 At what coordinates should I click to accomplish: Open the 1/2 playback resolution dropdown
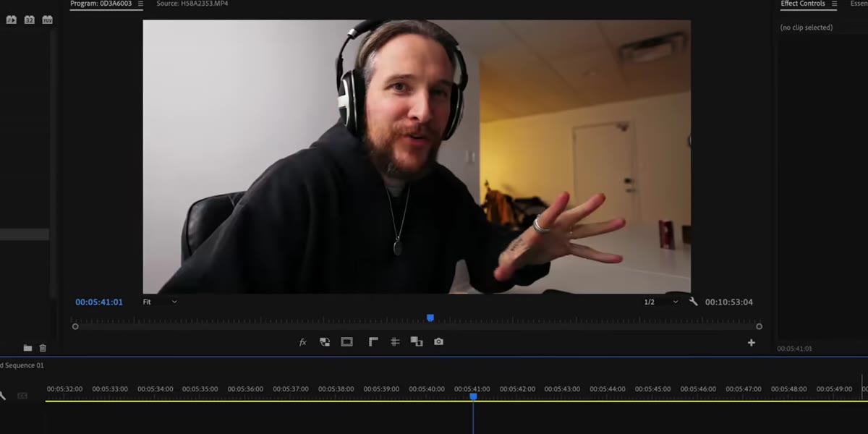(x=661, y=302)
